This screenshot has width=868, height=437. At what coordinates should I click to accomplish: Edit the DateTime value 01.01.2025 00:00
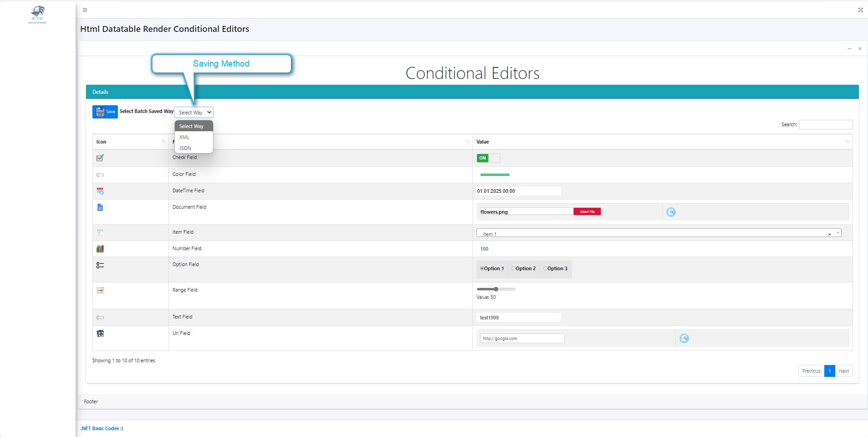[x=519, y=191]
